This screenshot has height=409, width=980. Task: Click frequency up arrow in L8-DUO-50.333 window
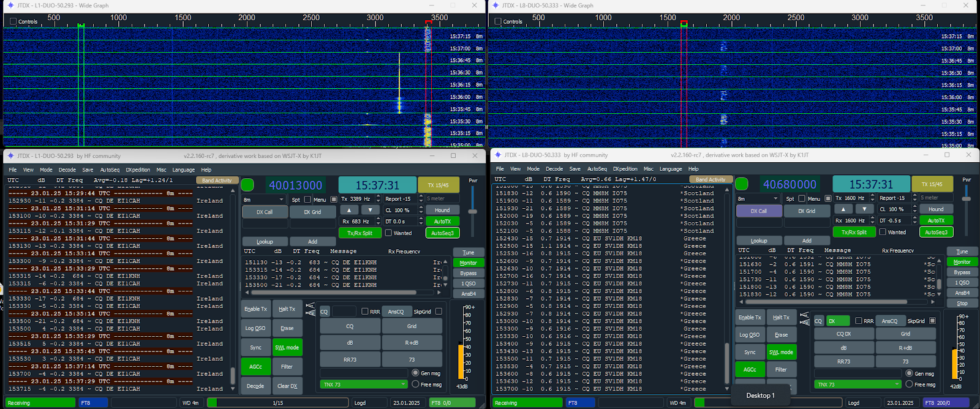click(843, 209)
